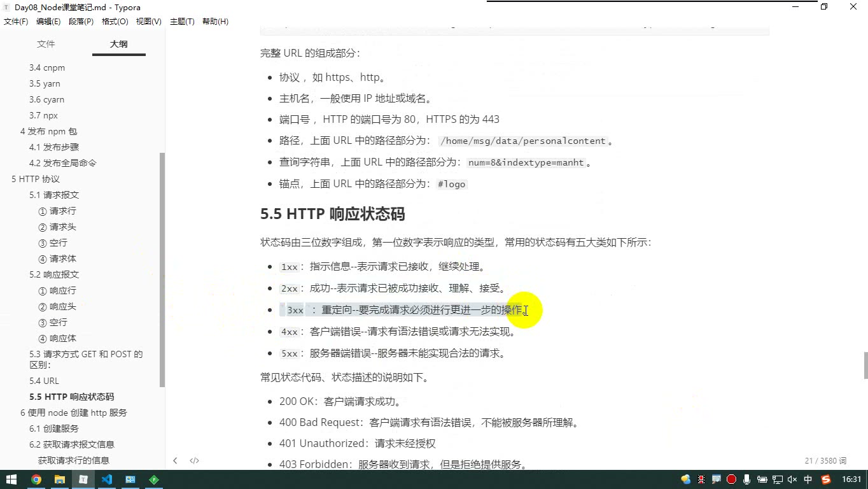This screenshot has height=489, width=868.
Task: Go to 6.2 获取请求报文信息 outline entry
Action: point(72,444)
